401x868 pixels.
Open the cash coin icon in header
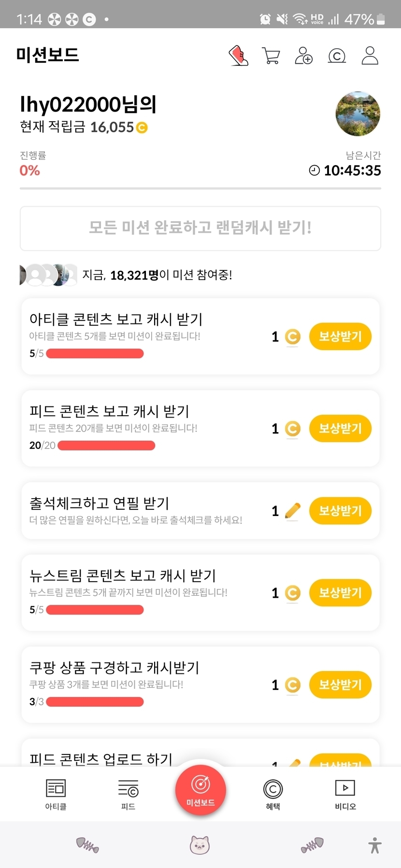[337, 56]
